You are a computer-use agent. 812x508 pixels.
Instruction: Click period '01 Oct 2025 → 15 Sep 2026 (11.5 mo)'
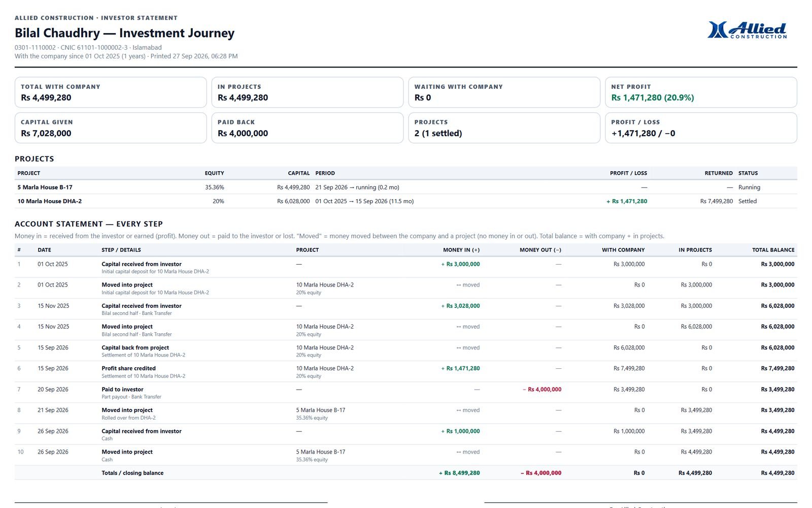coord(364,201)
